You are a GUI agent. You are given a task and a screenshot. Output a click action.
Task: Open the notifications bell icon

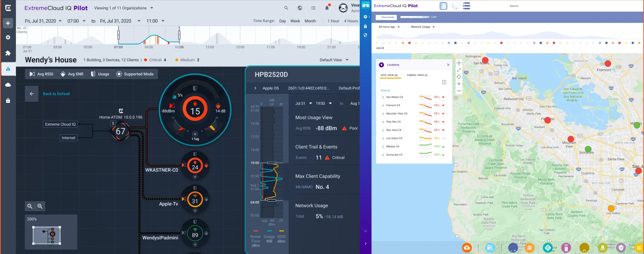(327, 8)
